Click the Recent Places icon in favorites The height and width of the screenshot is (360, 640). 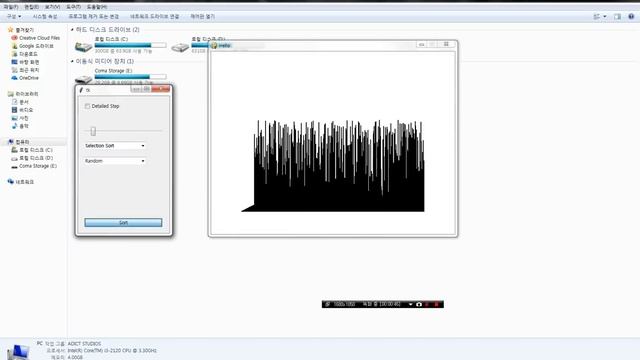tap(14, 70)
